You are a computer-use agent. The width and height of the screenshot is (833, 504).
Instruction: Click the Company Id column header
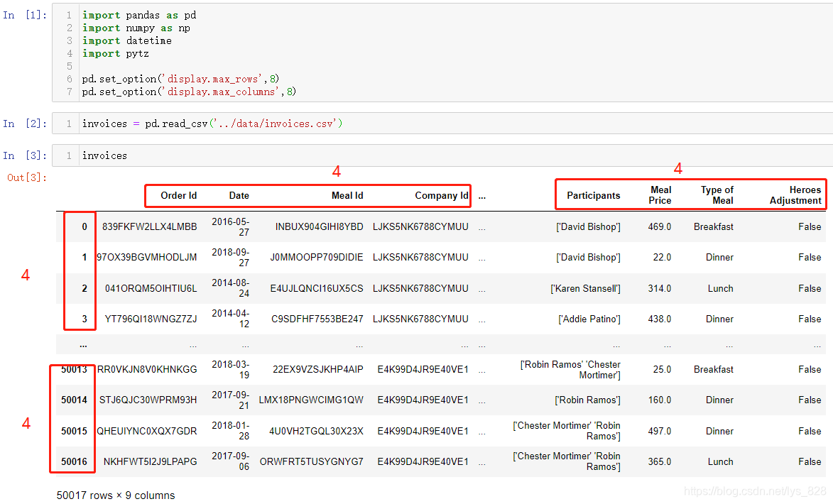pos(442,195)
